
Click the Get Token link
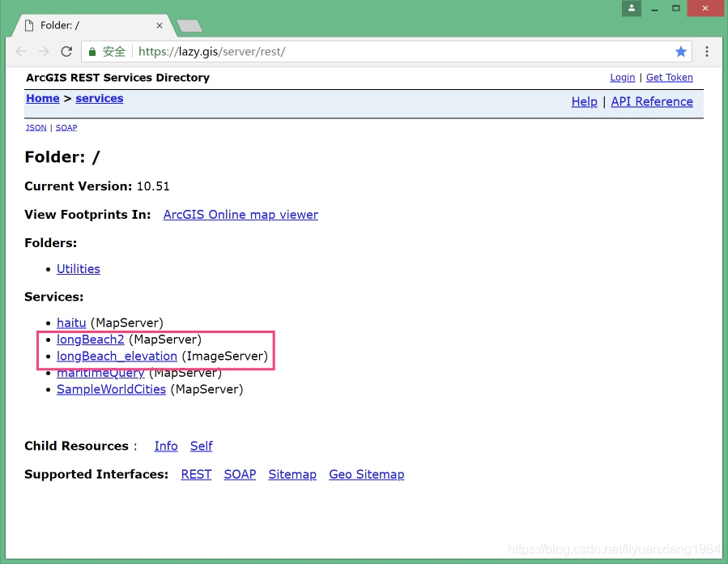(669, 78)
